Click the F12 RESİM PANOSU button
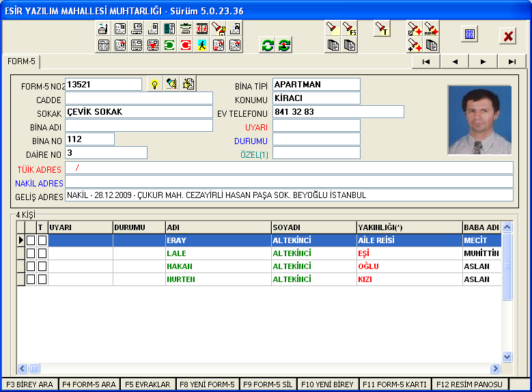The width and height of the screenshot is (532, 392). (x=470, y=384)
